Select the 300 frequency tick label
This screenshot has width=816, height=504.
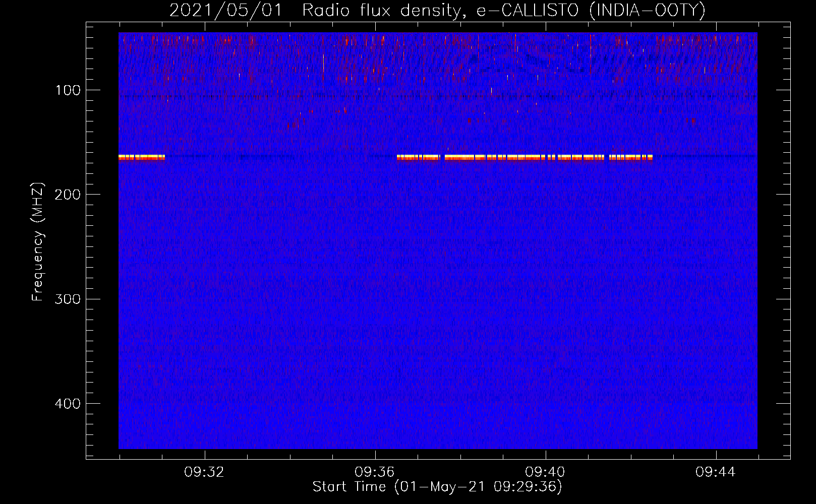(68, 299)
